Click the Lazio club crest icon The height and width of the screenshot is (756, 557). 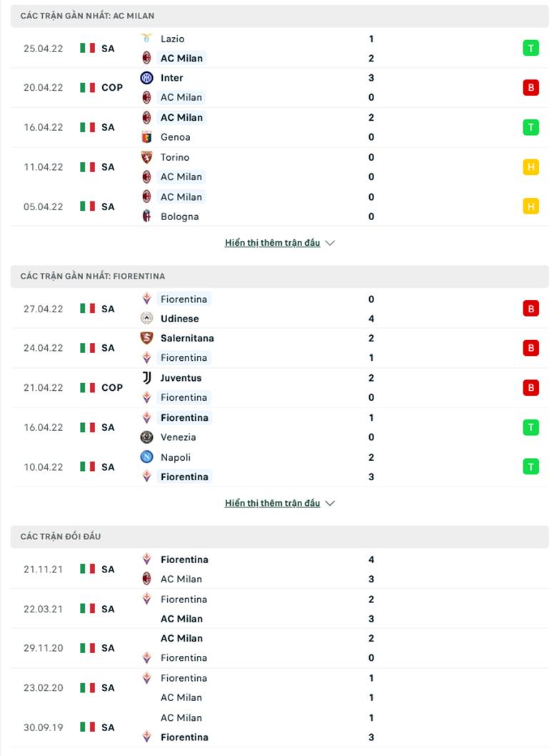(146, 38)
